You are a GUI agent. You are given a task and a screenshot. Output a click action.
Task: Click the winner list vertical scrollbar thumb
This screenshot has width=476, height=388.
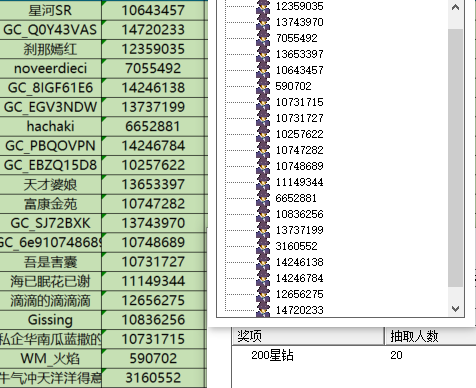(x=455, y=158)
